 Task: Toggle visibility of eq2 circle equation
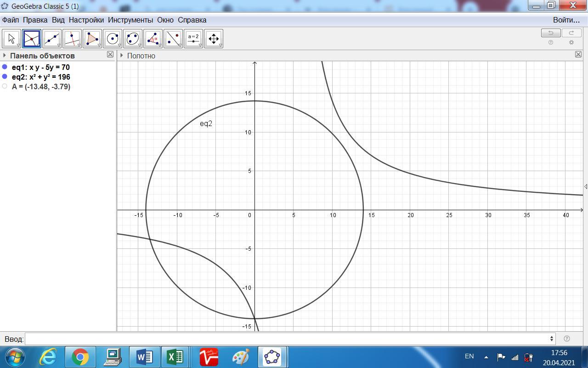pos(5,77)
